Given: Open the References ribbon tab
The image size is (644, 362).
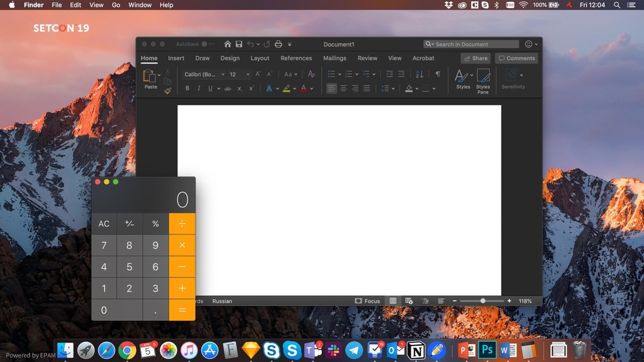Looking at the screenshot, I should 296,58.
